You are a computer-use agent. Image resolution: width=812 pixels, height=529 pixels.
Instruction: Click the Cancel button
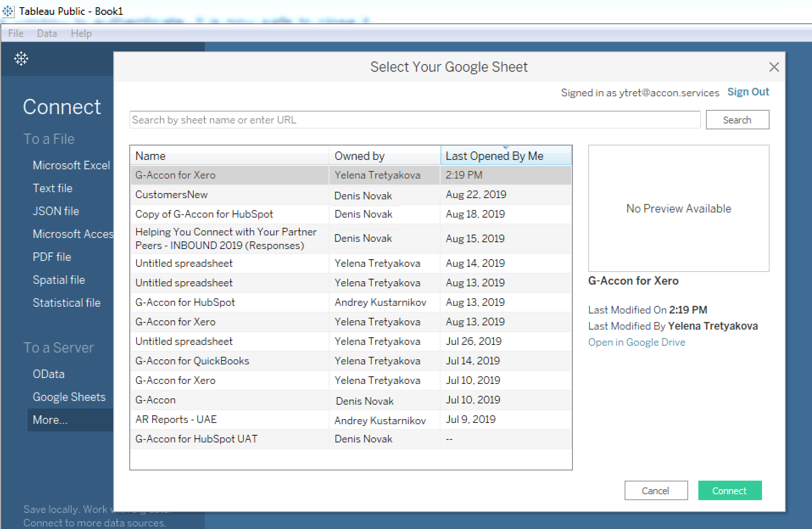pyautogui.click(x=656, y=491)
